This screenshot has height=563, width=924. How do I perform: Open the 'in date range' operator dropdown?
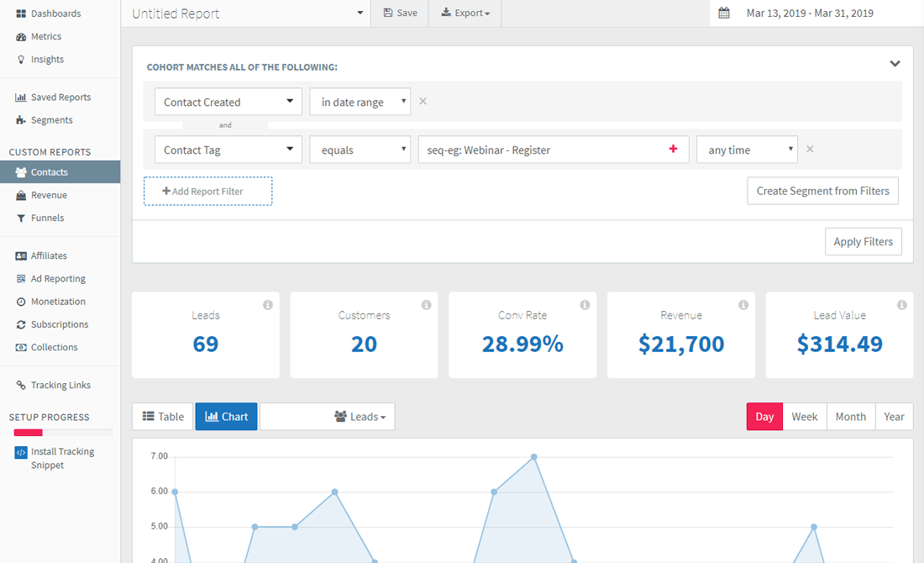click(360, 102)
